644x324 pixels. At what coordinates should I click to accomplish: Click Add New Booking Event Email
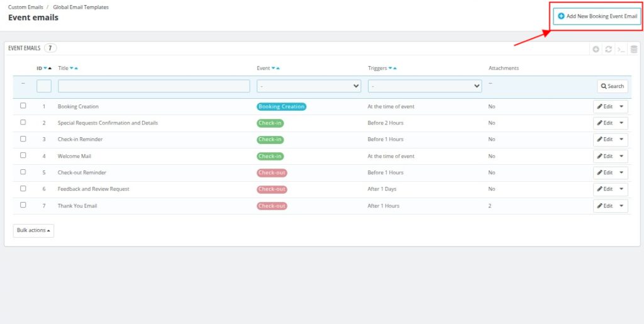click(x=597, y=16)
